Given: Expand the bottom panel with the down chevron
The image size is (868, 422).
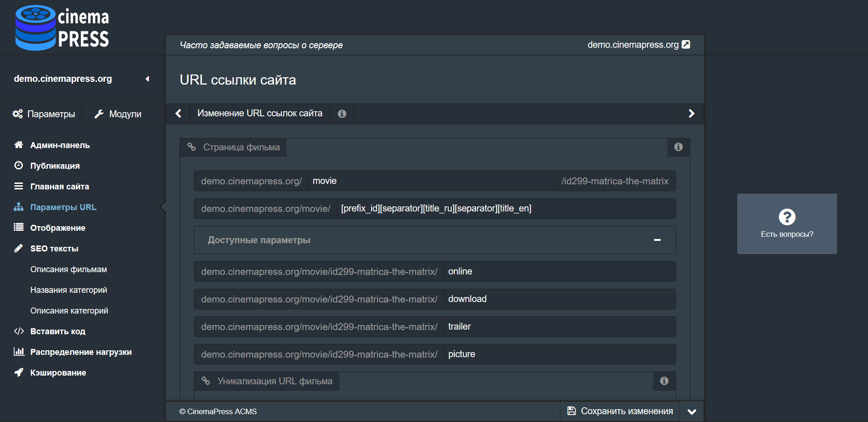Looking at the screenshot, I should click(x=692, y=411).
